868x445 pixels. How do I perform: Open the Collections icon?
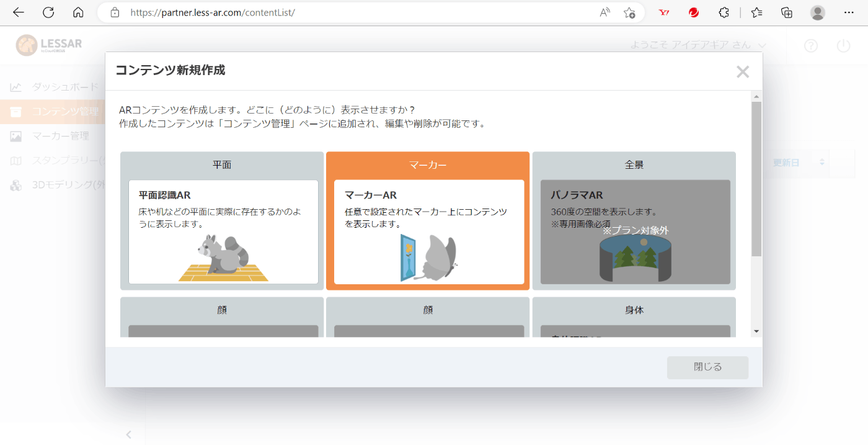pyautogui.click(x=787, y=12)
